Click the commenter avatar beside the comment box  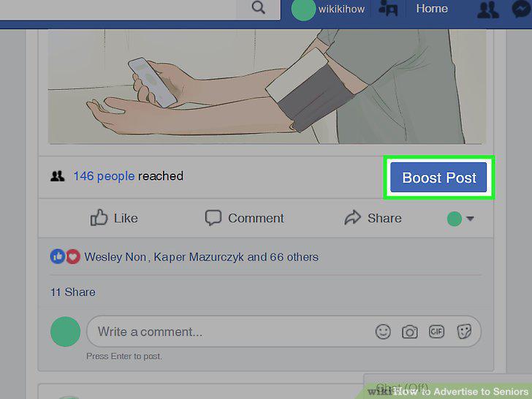coord(66,332)
